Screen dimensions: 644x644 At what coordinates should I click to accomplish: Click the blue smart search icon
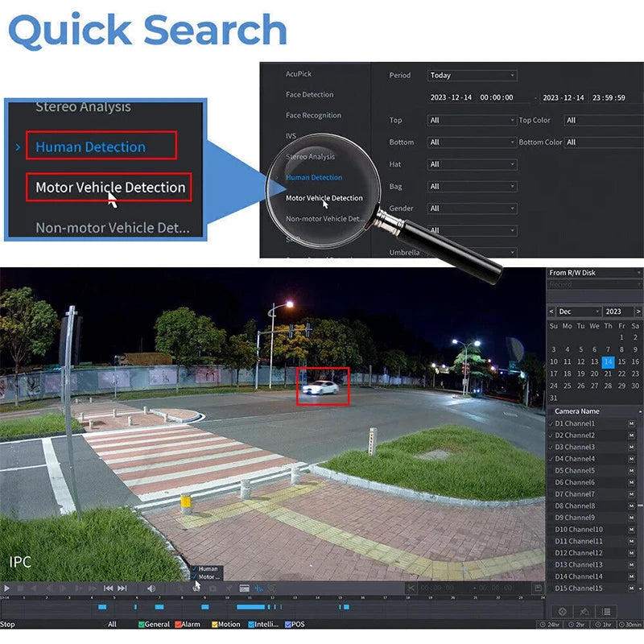[x=258, y=588]
